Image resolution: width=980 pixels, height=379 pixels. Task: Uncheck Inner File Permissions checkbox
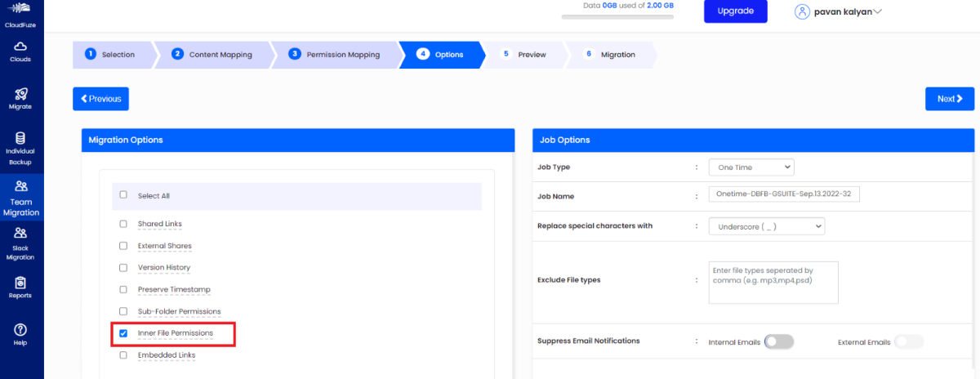click(x=123, y=333)
